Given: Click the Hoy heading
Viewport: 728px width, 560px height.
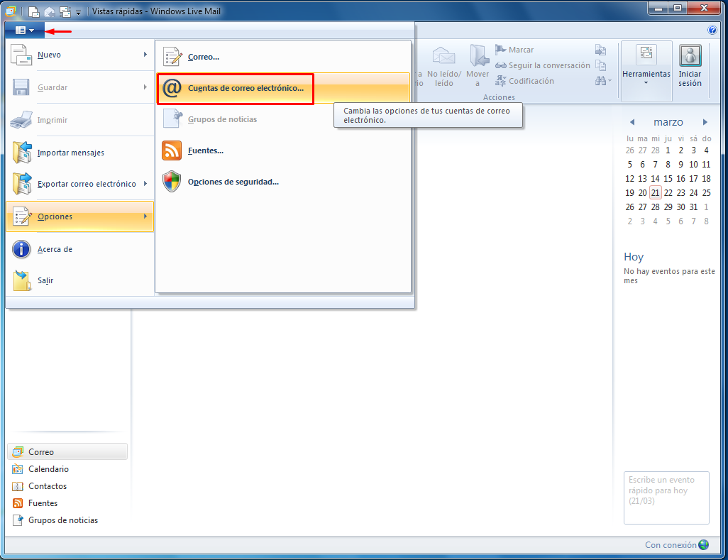Looking at the screenshot, I should [x=634, y=257].
